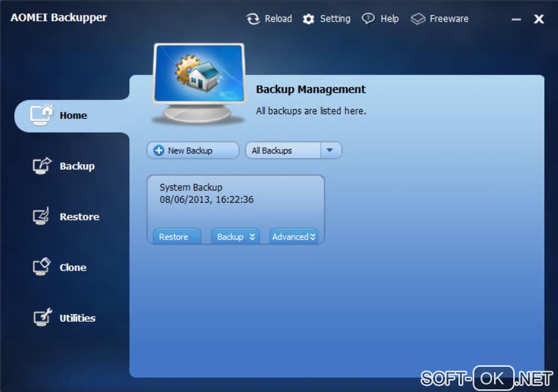Image resolution: width=558 pixels, height=392 pixels.
Task: Select the Home tab label
Action: 73,115
